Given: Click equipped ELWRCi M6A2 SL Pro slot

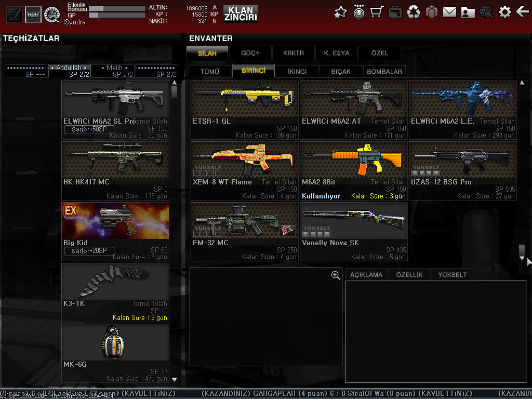Looking at the screenshot, I should pos(115,110).
